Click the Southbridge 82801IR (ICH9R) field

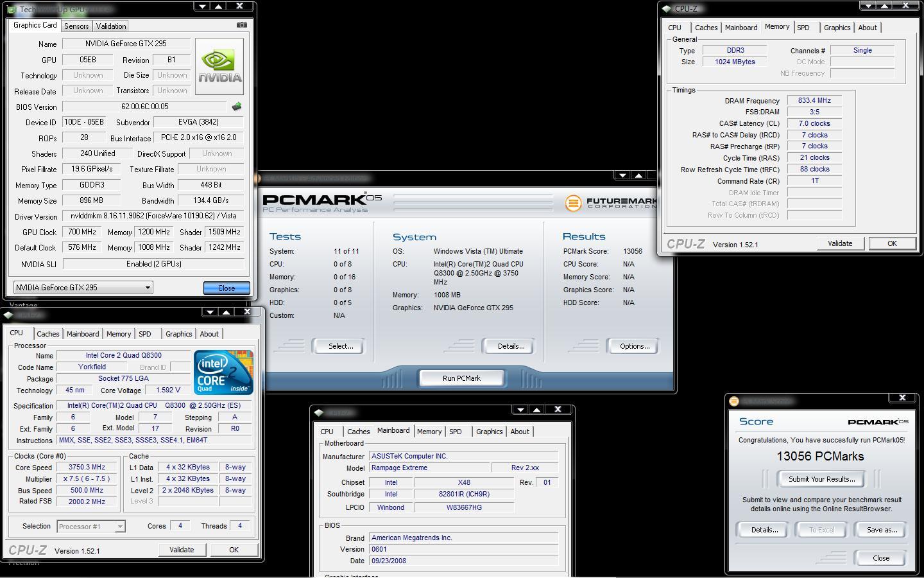pos(464,495)
